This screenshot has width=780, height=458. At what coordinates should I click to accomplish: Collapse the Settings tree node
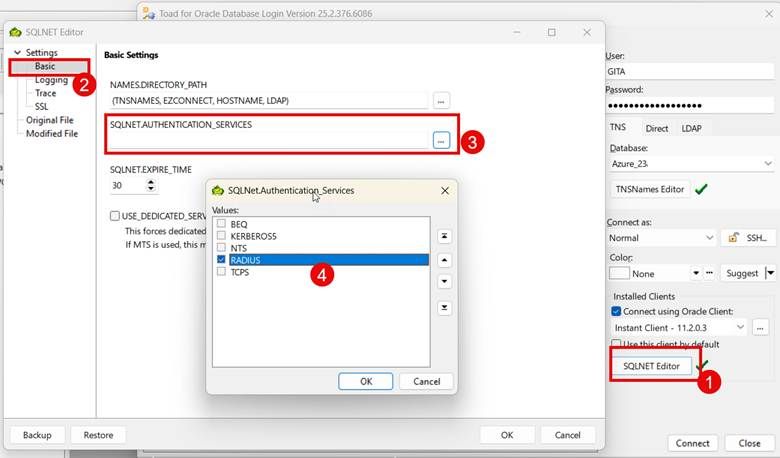coord(17,53)
